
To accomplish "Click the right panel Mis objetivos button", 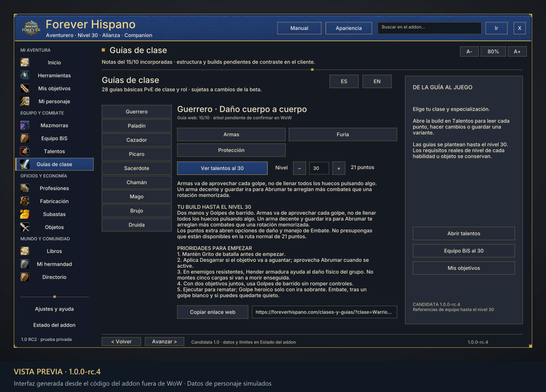I will pos(464,268).
